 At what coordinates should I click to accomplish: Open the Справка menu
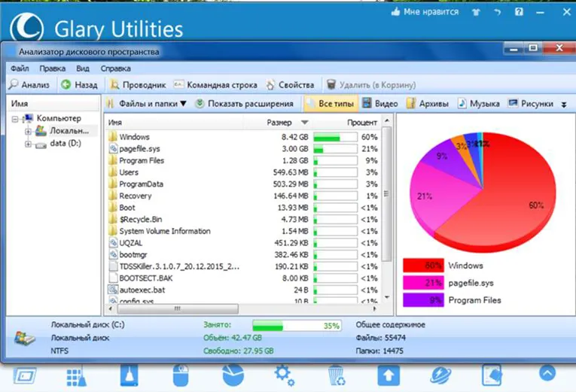pos(116,68)
